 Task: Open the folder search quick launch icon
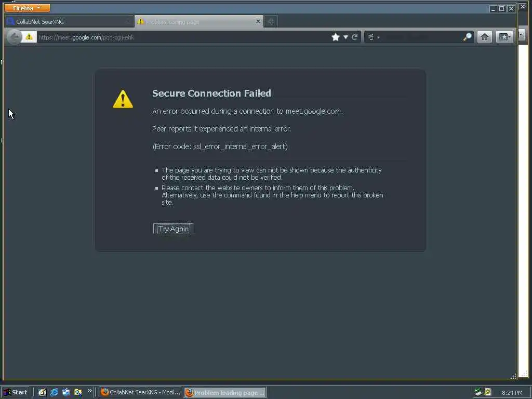pyautogui.click(x=78, y=392)
